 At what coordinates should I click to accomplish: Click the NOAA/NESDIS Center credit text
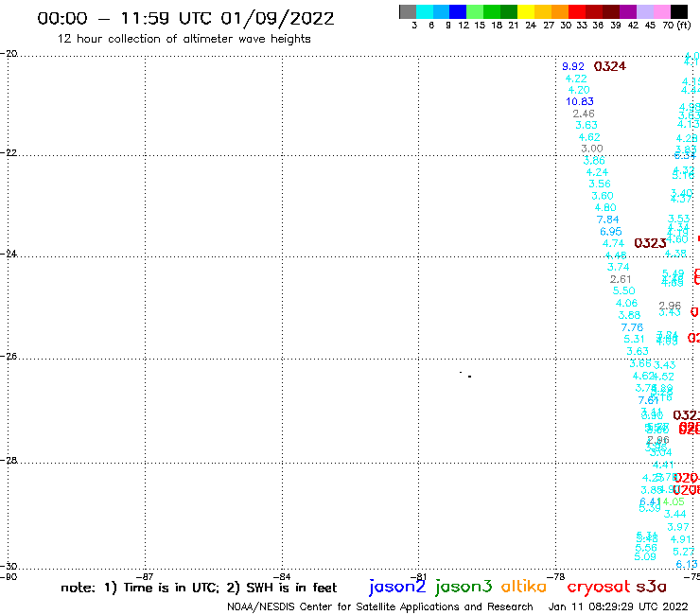tap(380, 606)
